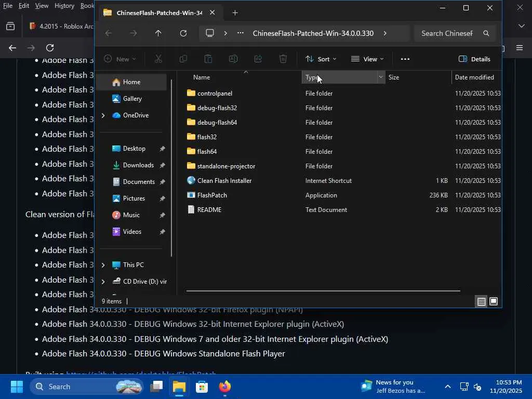Click the Cut scissors icon in Explorer toolbar
Image resolution: width=532 pixels, height=399 pixels.
[158, 59]
